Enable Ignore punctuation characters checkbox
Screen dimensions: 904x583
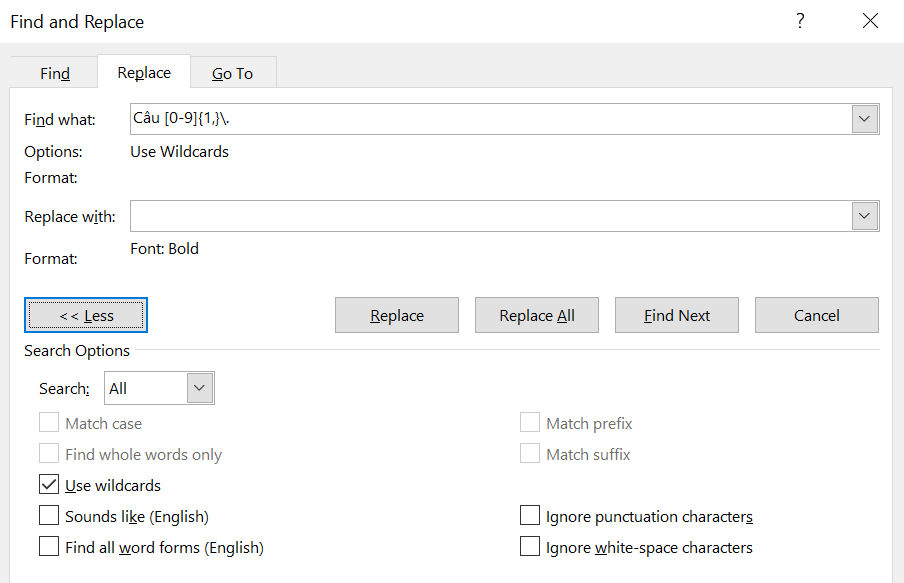(530, 516)
